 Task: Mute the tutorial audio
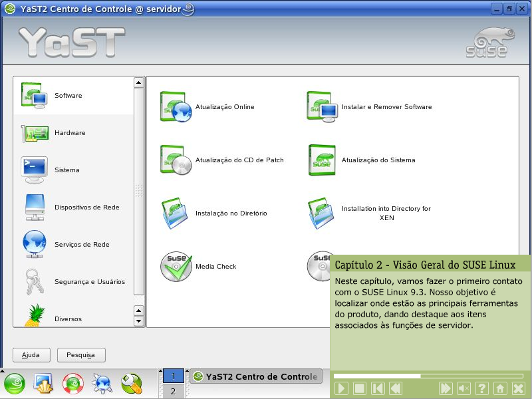click(464, 388)
